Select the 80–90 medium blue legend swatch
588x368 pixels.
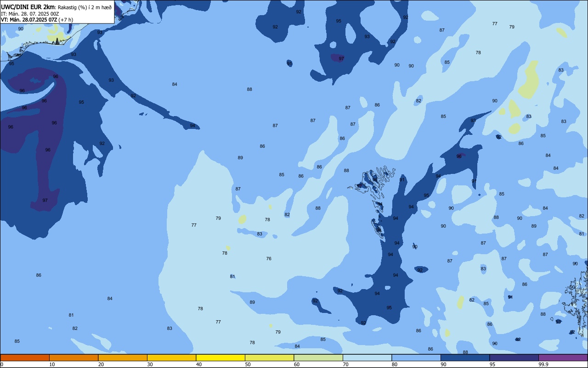(416, 357)
